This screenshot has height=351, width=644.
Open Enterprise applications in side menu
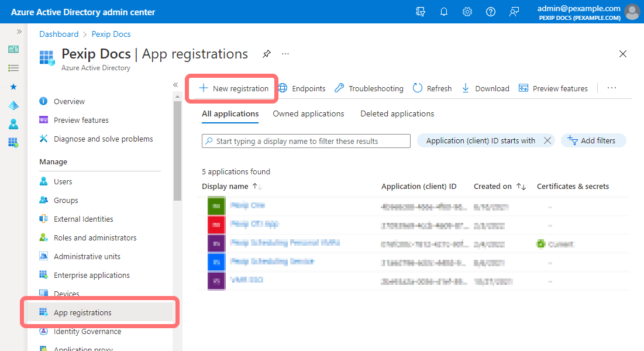coord(91,275)
